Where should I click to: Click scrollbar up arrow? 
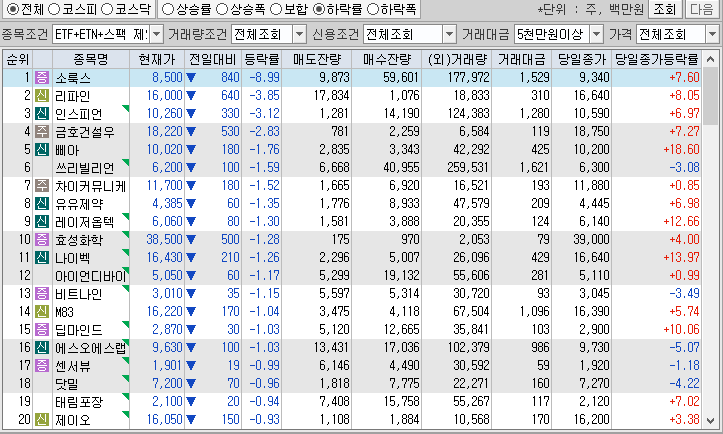[x=711, y=59]
